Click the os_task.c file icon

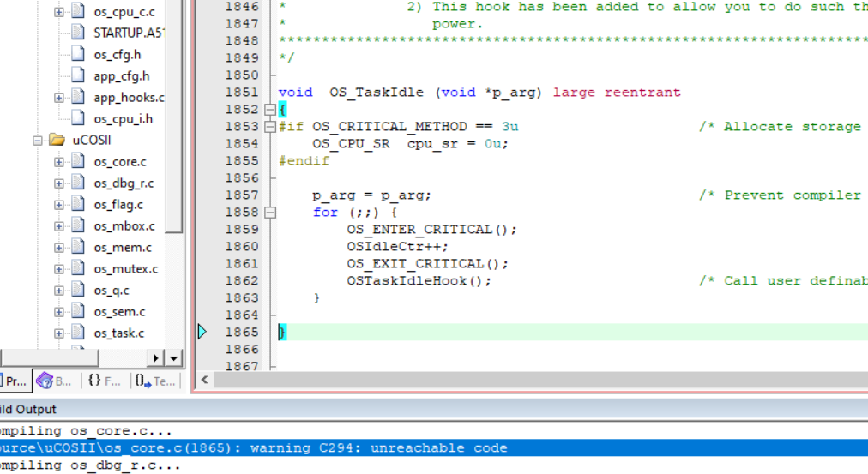pos(78,333)
